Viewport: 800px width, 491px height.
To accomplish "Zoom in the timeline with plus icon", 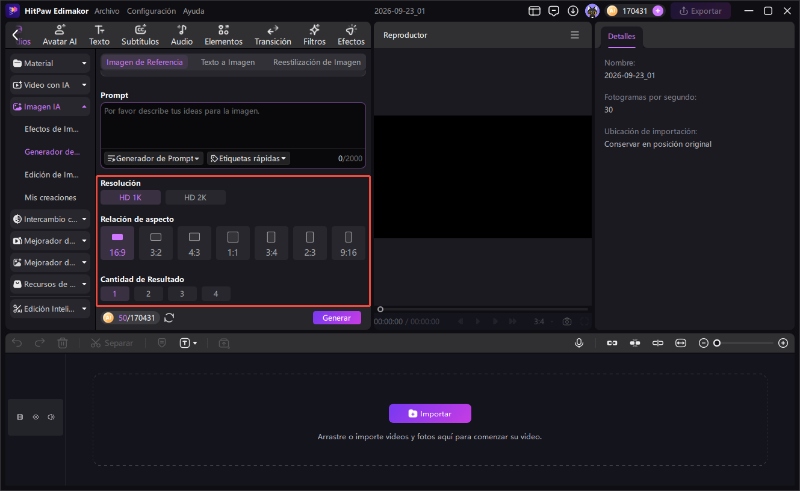I will (x=783, y=343).
